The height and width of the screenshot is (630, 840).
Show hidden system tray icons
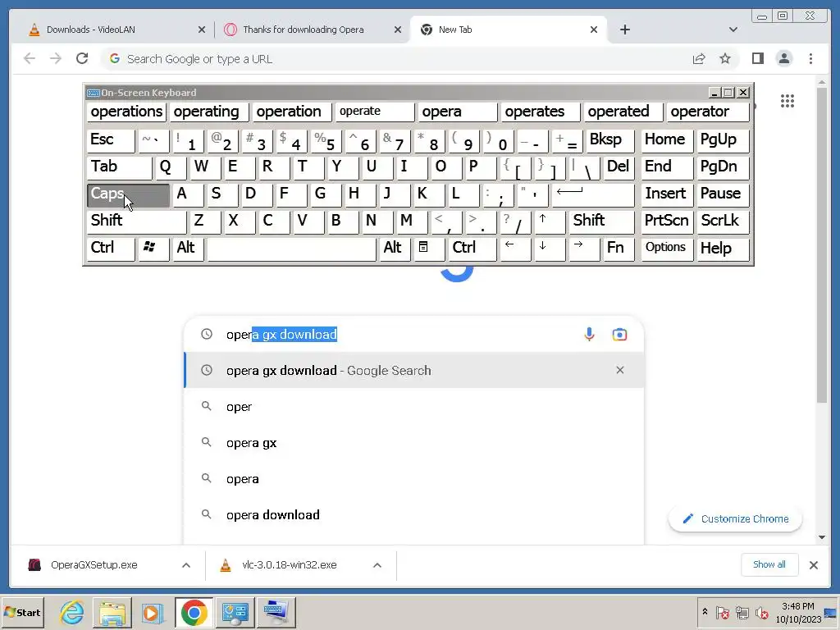[705, 612]
